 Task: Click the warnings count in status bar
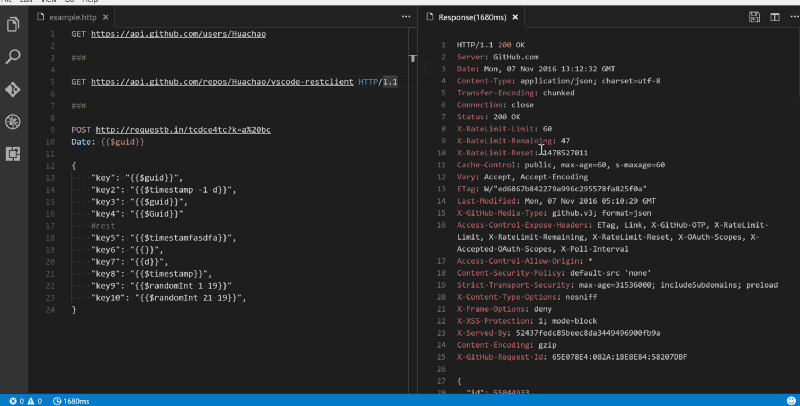[35, 401]
